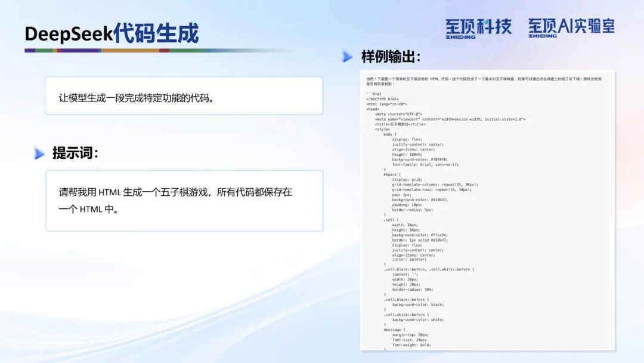Select the 'body {' selector line
The image size is (644, 363).
(x=390, y=134)
